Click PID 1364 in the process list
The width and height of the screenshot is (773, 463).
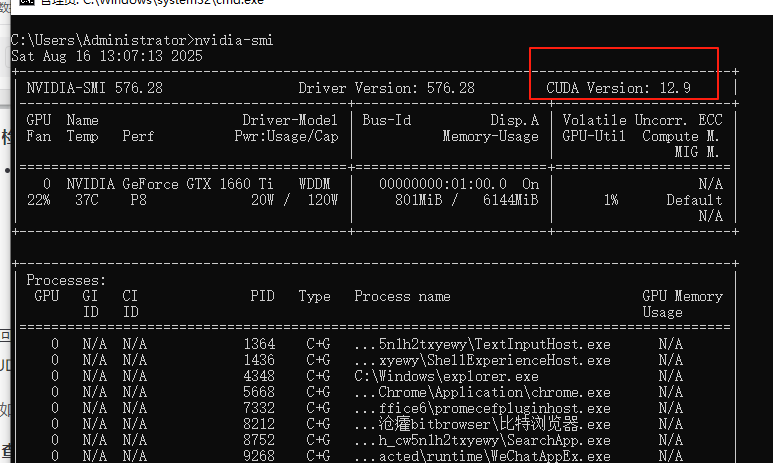pyautogui.click(x=259, y=344)
